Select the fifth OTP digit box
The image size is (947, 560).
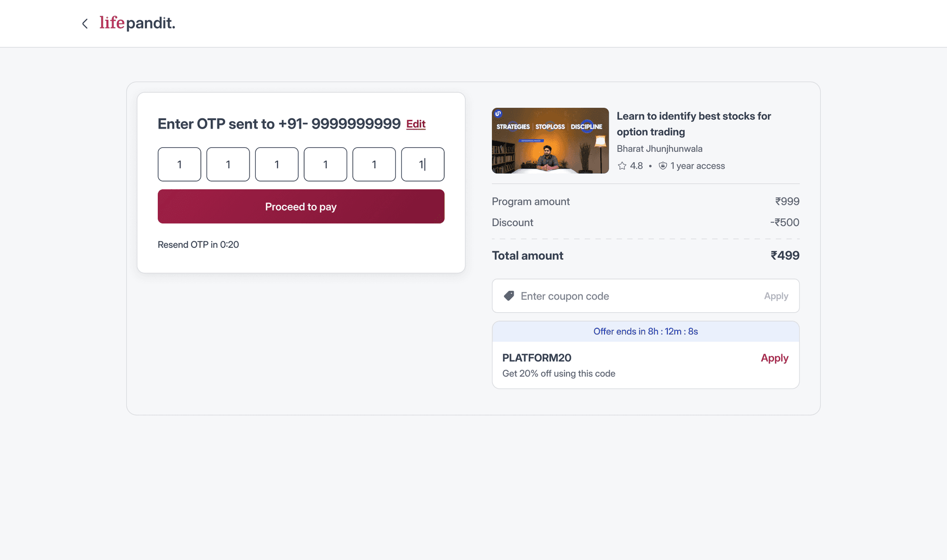click(374, 164)
